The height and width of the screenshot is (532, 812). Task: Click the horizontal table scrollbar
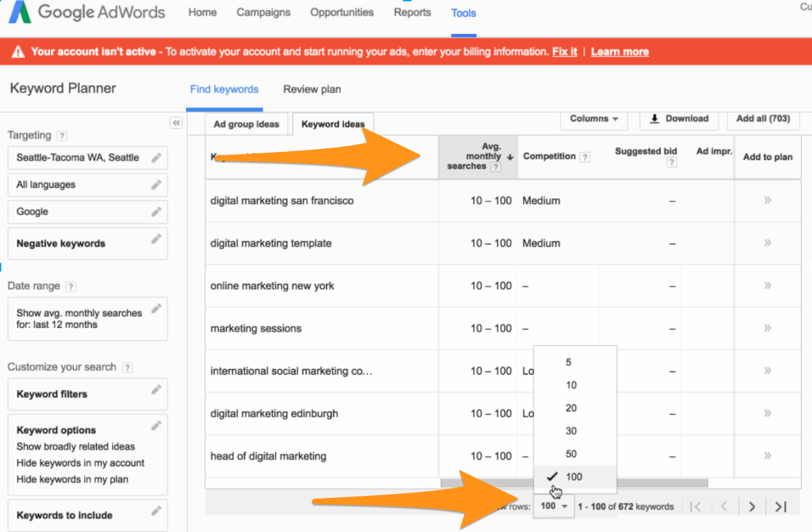coord(574,483)
